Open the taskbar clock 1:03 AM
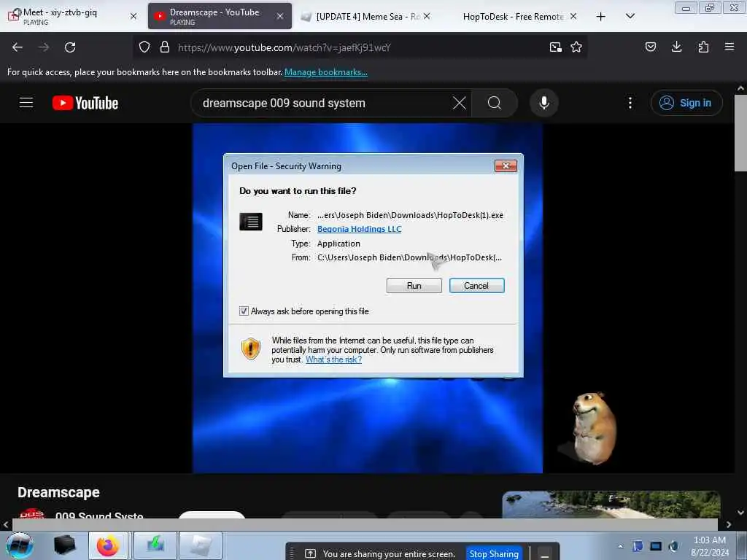 pos(709,546)
